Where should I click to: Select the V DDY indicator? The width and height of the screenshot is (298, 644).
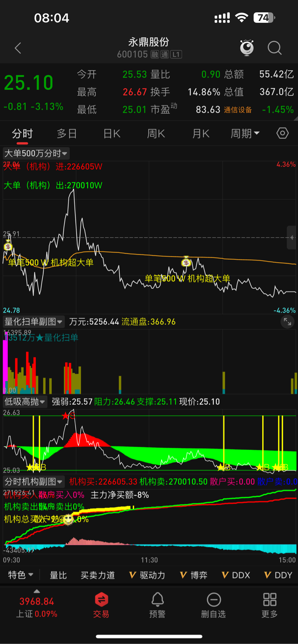click(278, 575)
